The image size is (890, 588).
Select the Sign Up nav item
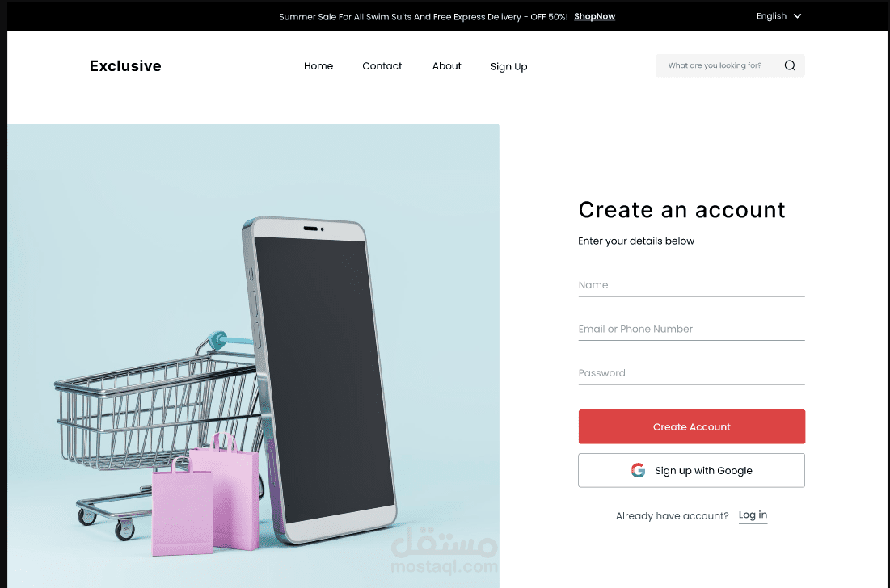(509, 67)
